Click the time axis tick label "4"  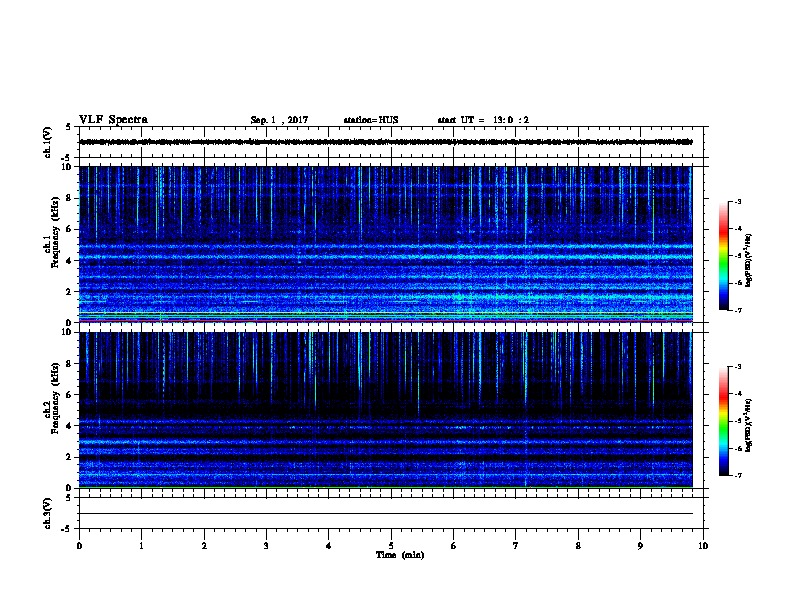click(329, 546)
